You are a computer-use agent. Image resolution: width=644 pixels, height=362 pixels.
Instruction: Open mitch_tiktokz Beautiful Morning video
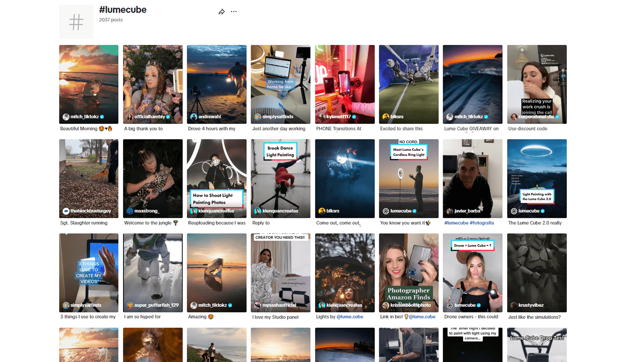[89, 84]
